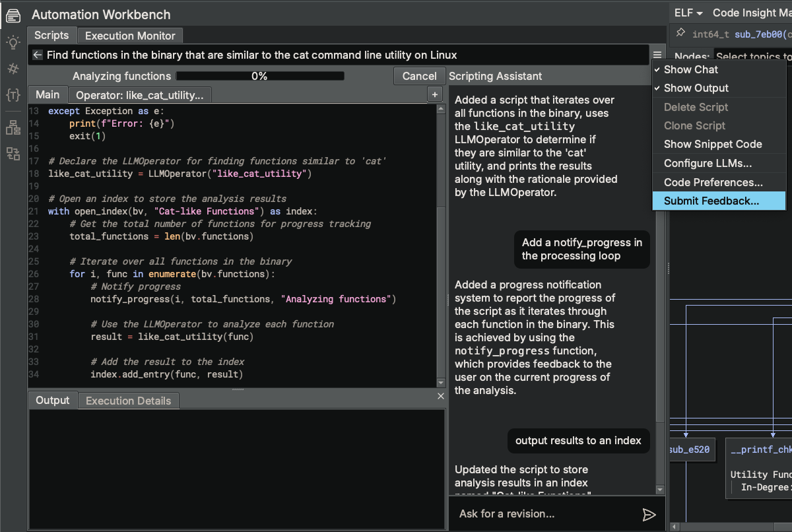Select the lightbulb icon in the sidebar
This screenshot has height=532, width=792.
click(x=12, y=41)
